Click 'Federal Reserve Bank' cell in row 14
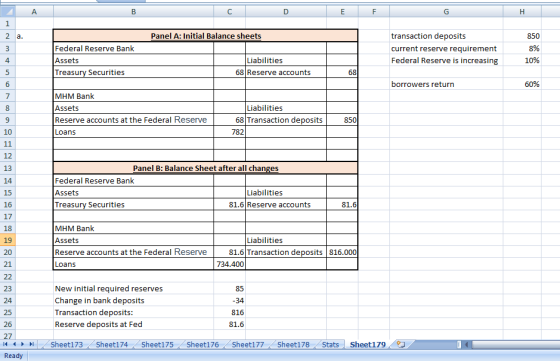This screenshot has width=560, height=361. coord(134,181)
